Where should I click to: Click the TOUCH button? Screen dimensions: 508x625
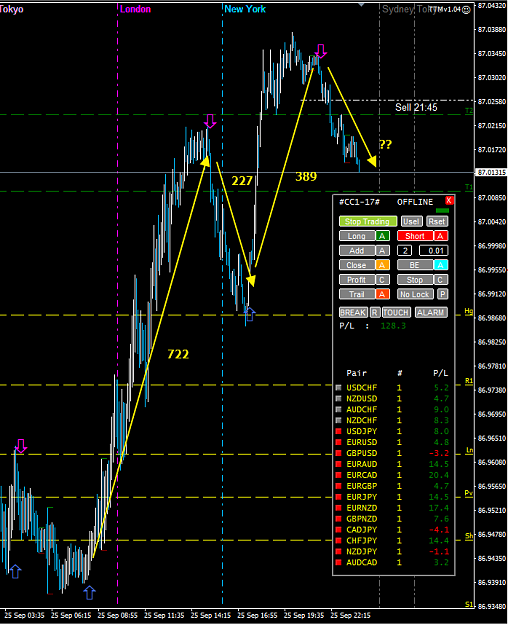coord(396,312)
